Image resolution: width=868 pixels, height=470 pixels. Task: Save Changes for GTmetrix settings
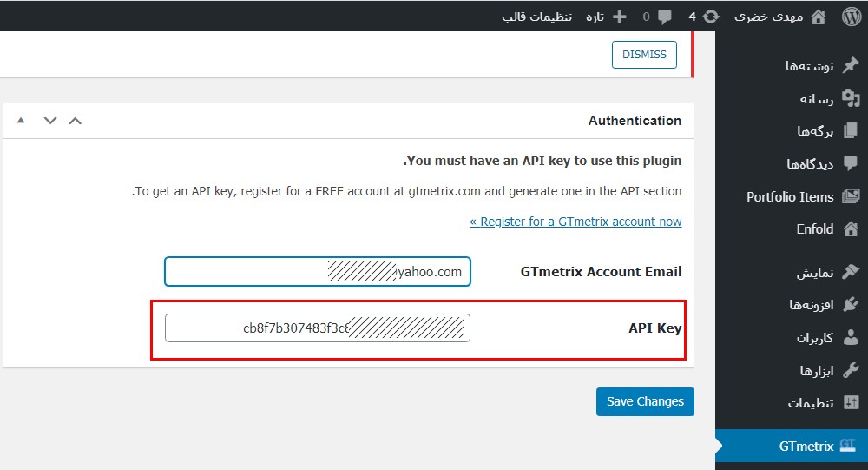(x=645, y=401)
